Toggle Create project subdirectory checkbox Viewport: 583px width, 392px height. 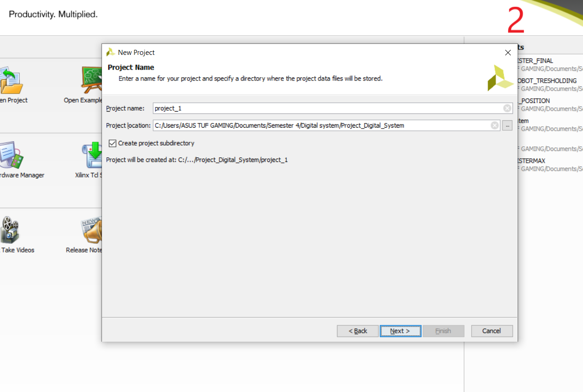point(112,143)
